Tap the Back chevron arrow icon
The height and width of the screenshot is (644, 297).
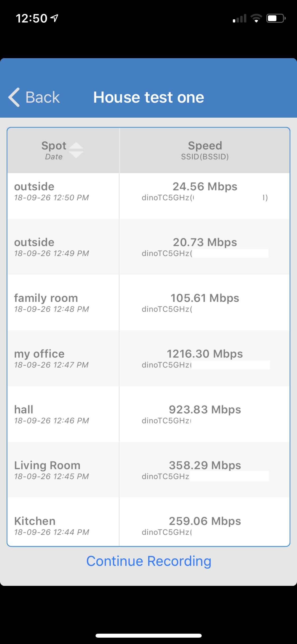[14, 97]
